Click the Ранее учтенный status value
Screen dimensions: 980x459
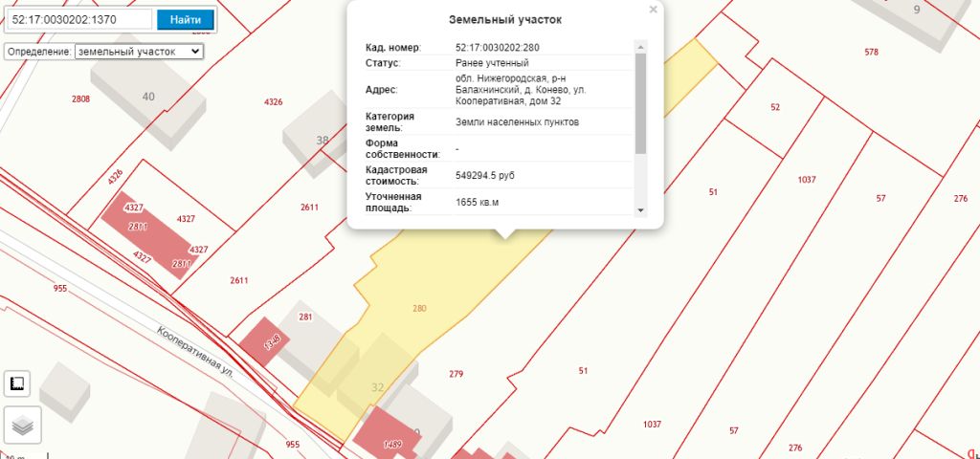coord(493,63)
